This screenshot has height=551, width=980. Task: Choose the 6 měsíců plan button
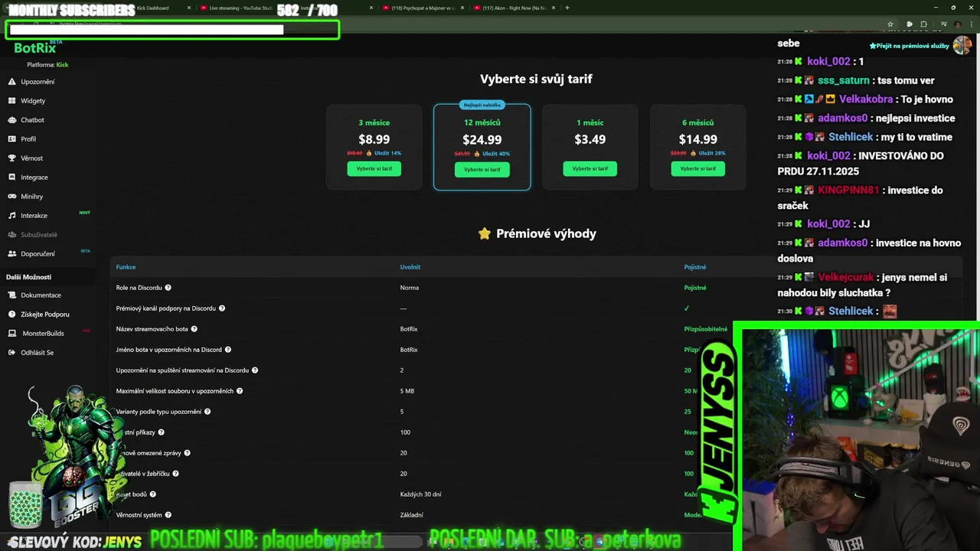(697, 168)
